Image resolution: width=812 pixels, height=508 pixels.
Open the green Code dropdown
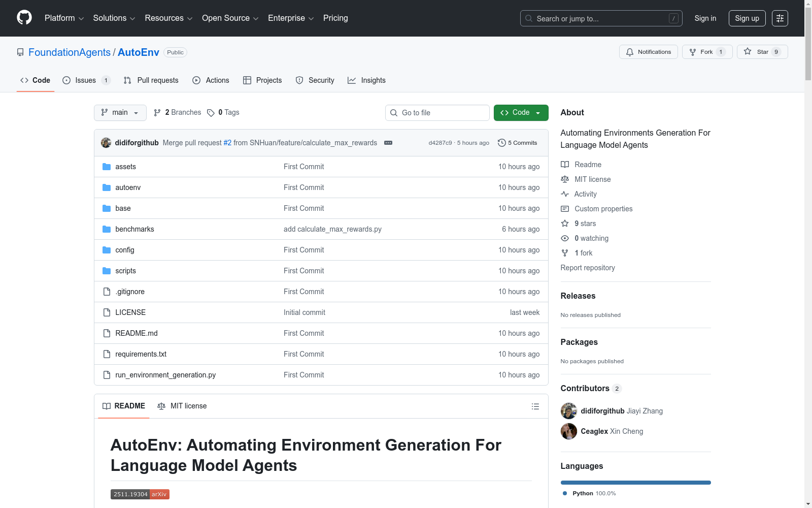pyautogui.click(x=521, y=113)
